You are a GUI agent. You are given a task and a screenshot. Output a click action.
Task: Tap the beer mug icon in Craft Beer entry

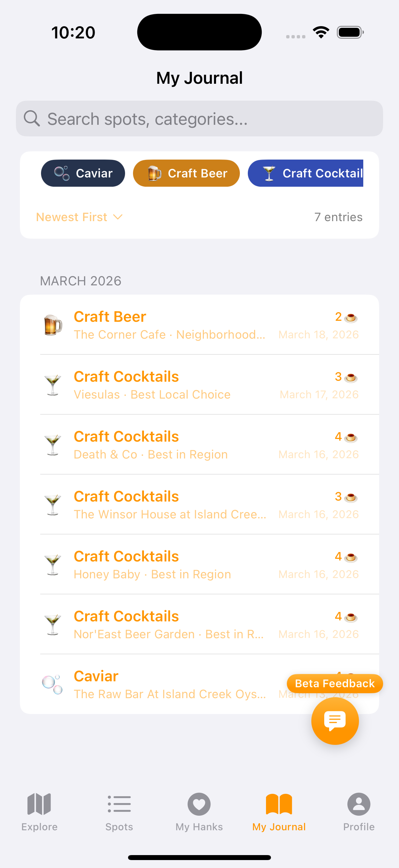click(x=53, y=325)
